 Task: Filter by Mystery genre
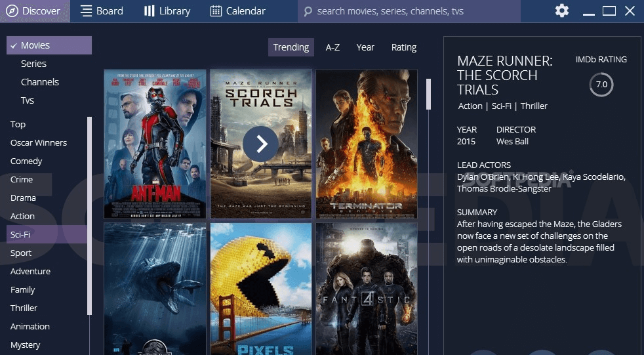pyautogui.click(x=25, y=345)
